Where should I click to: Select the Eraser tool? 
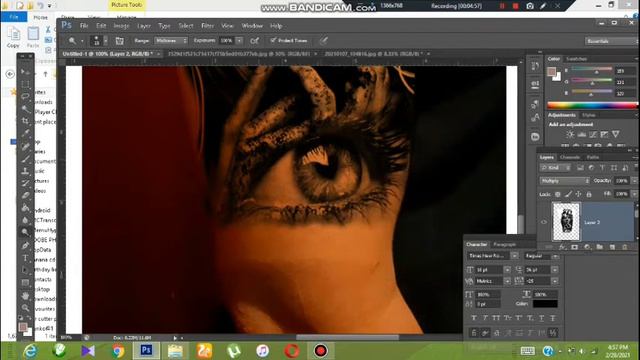25,196
